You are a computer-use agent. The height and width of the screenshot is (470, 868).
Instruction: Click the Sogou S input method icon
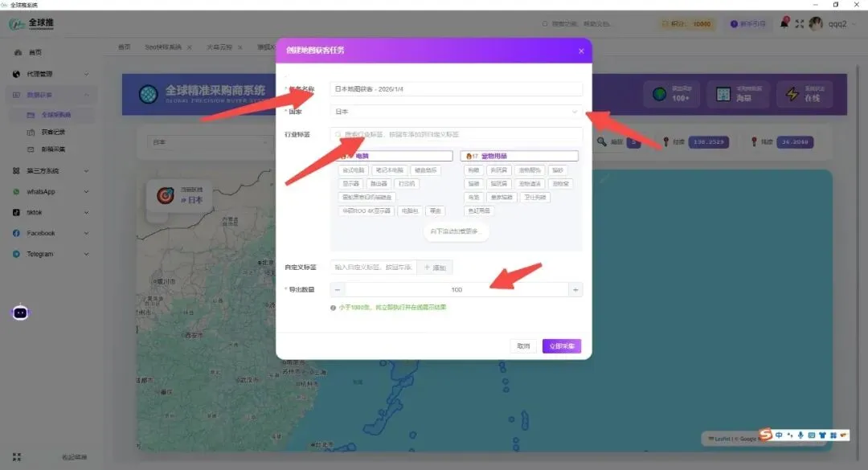(765, 435)
